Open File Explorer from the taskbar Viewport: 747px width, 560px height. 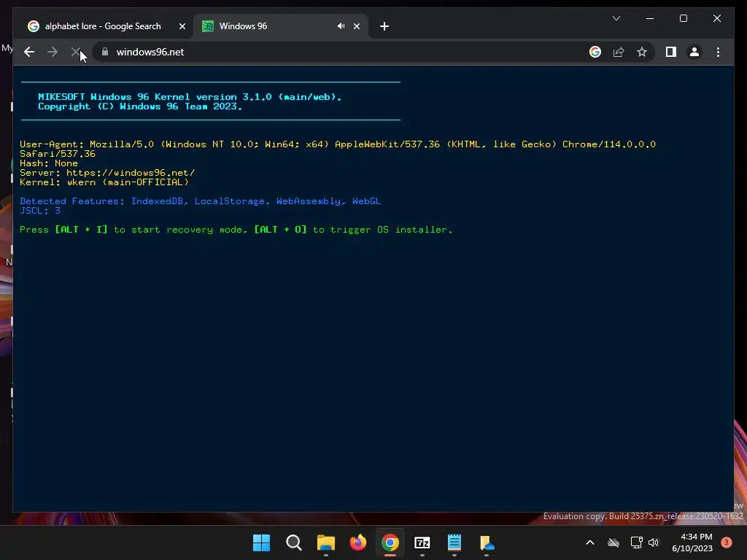[x=326, y=542]
